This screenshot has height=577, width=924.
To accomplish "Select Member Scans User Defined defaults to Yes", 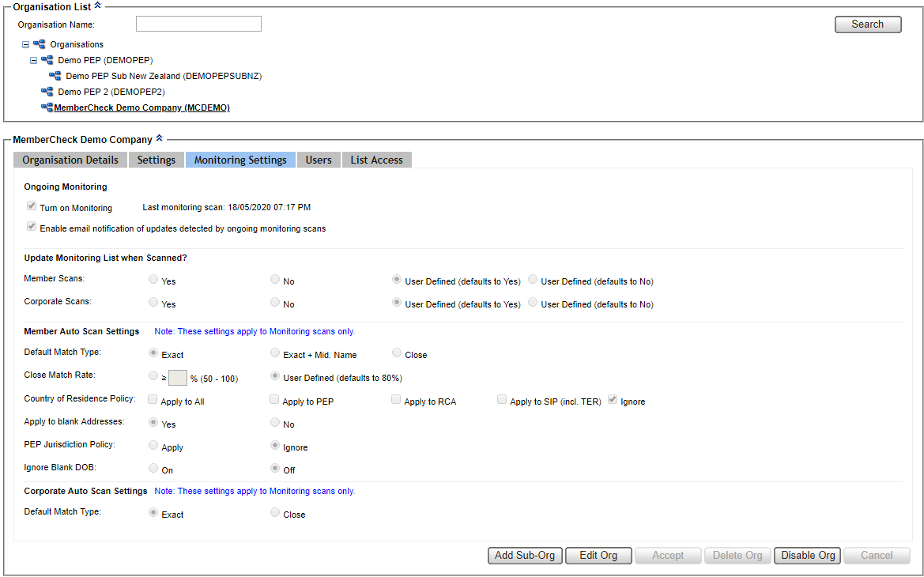I will click(397, 280).
